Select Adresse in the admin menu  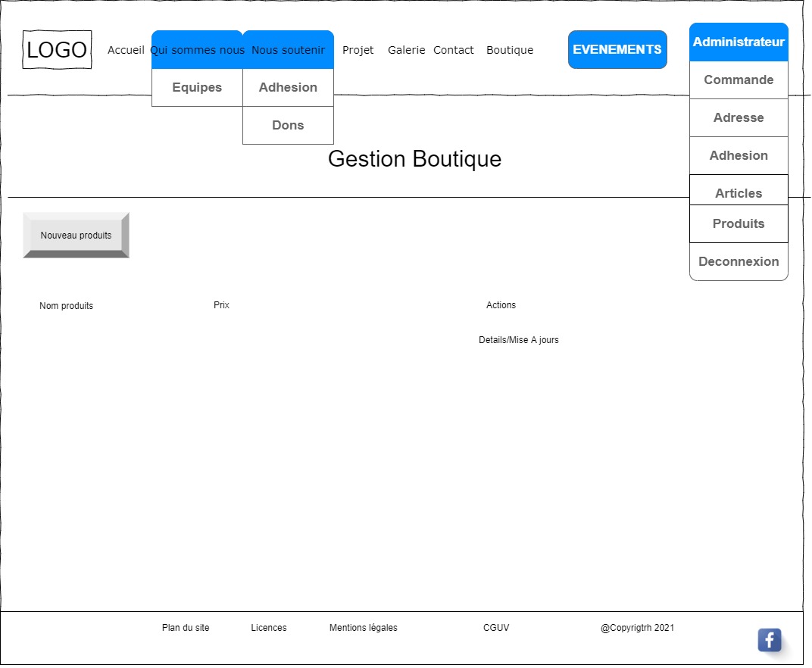[x=739, y=118]
